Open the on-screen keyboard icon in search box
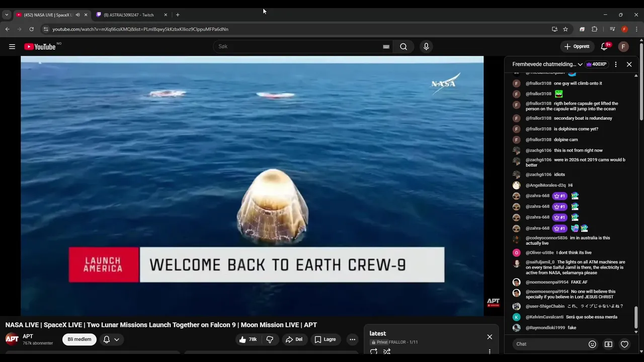Image resolution: width=644 pixels, height=362 pixels. (386, 47)
